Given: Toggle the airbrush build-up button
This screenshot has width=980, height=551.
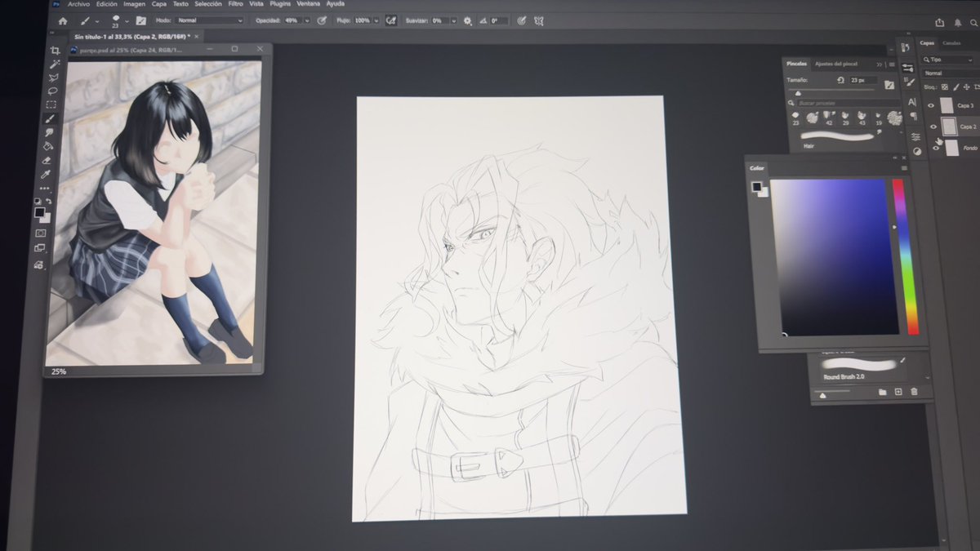Looking at the screenshot, I should point(391,20).
